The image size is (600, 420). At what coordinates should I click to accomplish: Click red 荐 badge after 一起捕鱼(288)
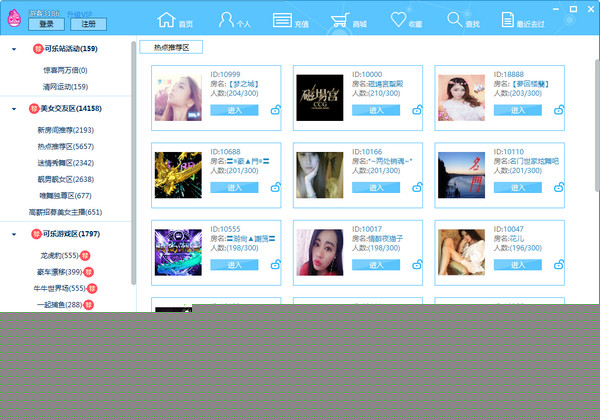click(88, 305)
